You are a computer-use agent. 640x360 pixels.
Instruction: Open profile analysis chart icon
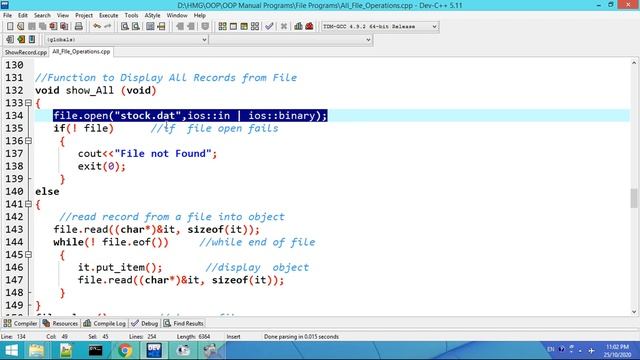[298, 27]
